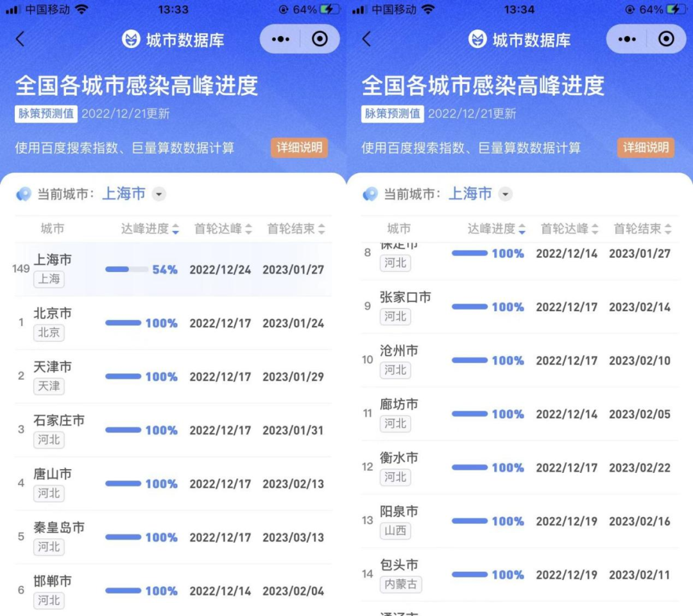The width and height of the screenshot is (693, 616).
Task: Expand the city picker on the right panel
Action: click(x=504, y=194)
